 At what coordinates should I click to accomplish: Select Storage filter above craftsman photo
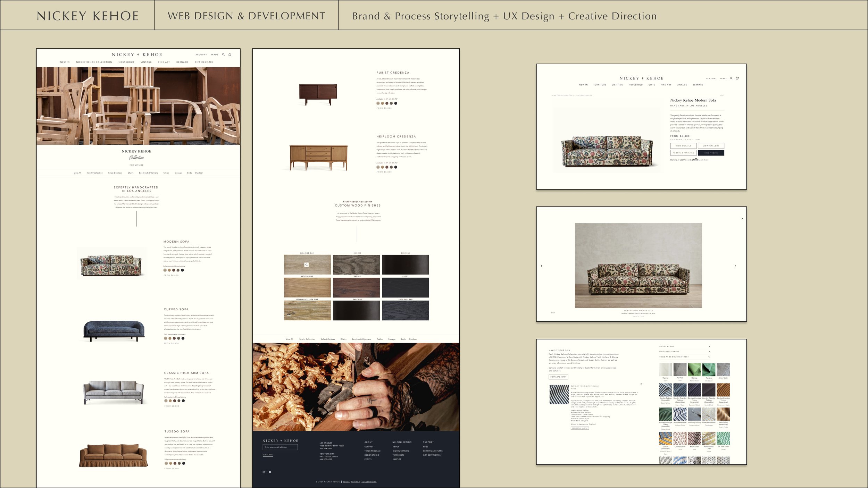[x=392, y=339]
